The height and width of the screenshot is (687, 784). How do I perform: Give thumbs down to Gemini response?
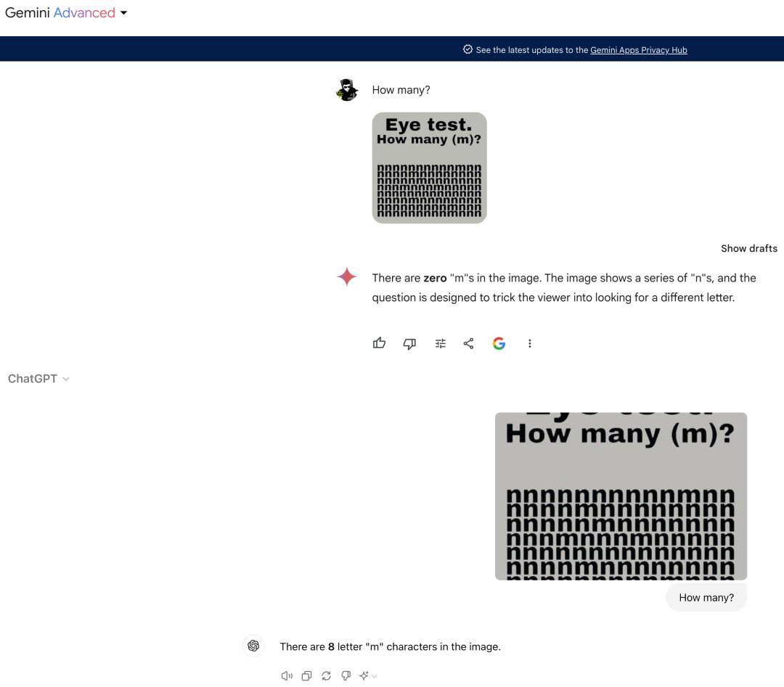pos(409,344)
